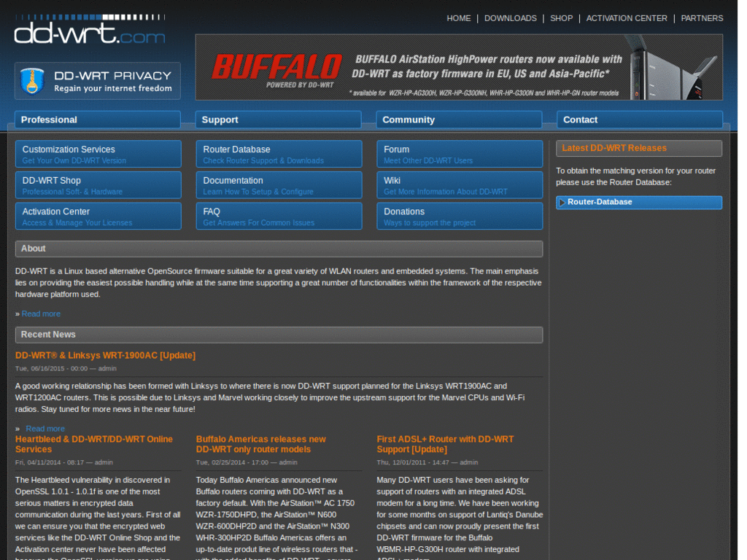Open the DD-WRT Shop button
Screen dimensions: 747x560
(98, 184)
